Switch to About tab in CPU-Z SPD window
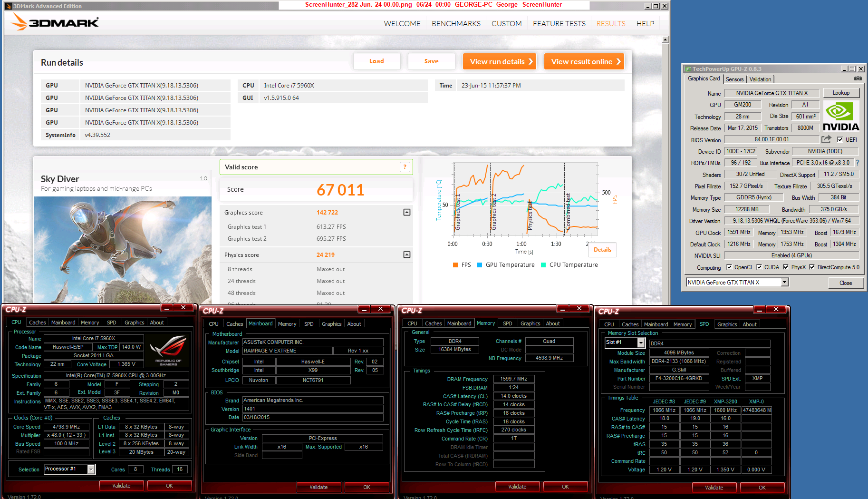This screenshot has height=499, width=868. tap(749, 324)
